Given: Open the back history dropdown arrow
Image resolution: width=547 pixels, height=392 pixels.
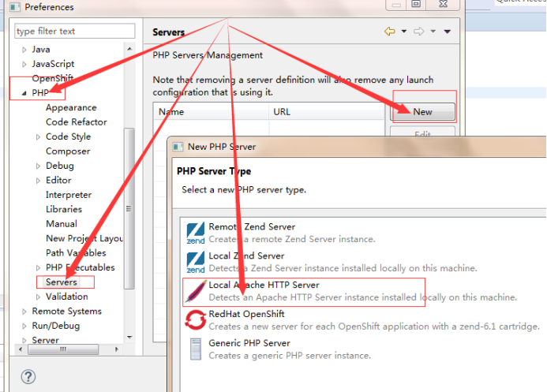Looking at the screenshot, I should click(403, 32).
